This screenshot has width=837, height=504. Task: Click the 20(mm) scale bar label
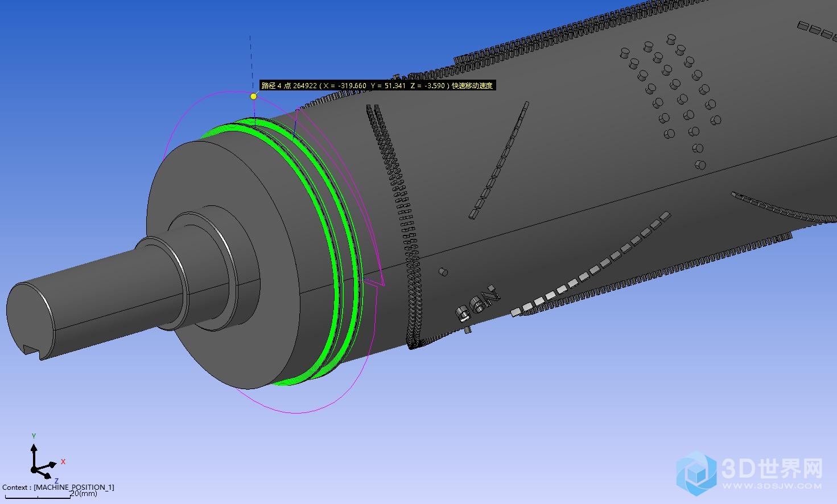pos(84,493)
